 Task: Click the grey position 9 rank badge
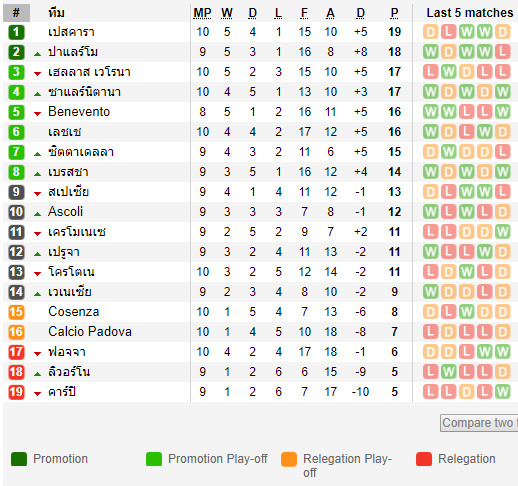(x=16, y=192)
